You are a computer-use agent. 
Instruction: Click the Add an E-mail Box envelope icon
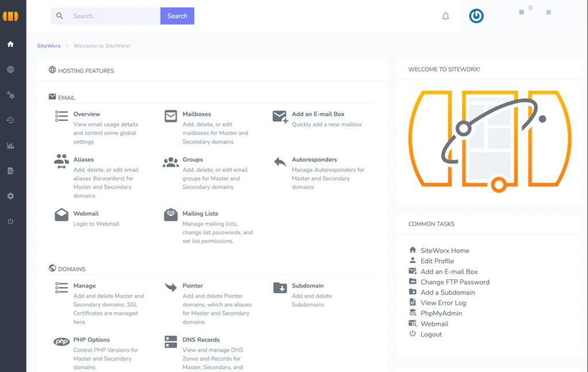pyautogui.click(x=280, y=117)
